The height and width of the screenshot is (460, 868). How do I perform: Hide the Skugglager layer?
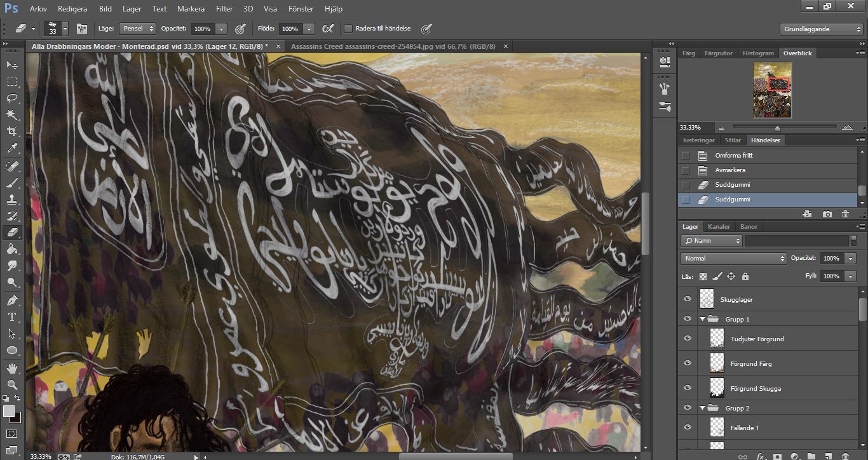(687, 299)
